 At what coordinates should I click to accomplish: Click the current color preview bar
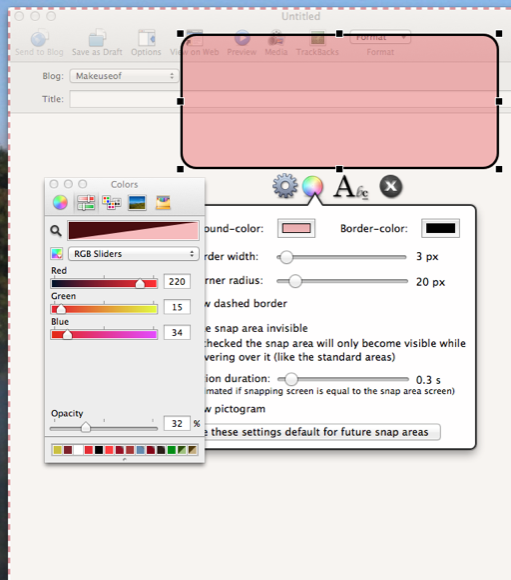coord(134,230)
